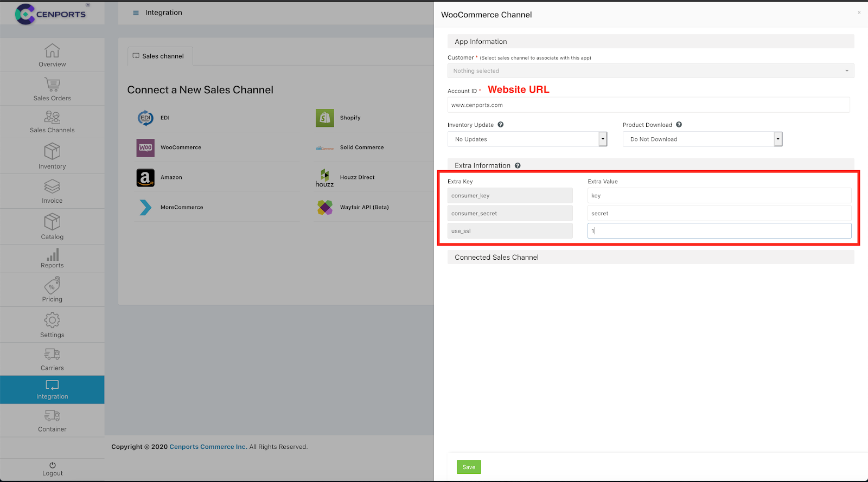Go to Sales Channels people icon
Screen dimensions: 868x482
[52, 117]
